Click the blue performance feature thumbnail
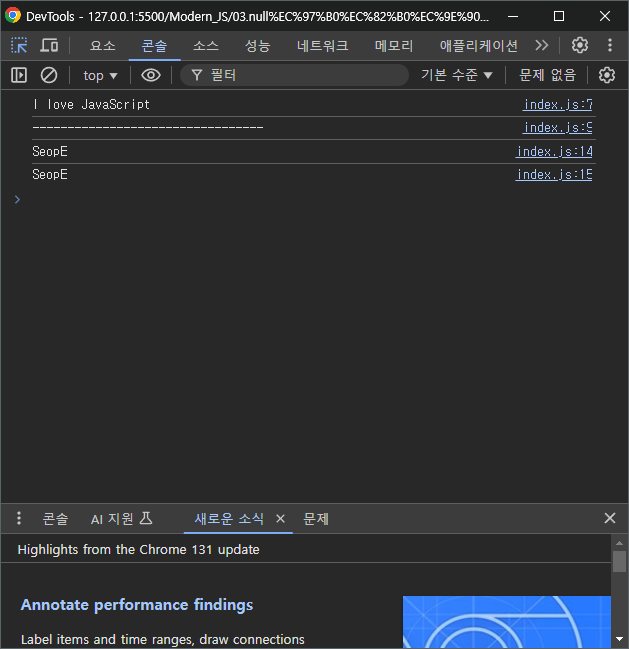 [x=507, y=622]
